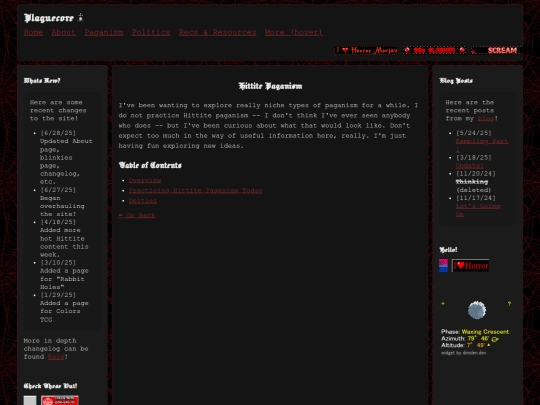Click the Plaguecore site title
Screen dimensions: 540x405
[x=49, y=18]
